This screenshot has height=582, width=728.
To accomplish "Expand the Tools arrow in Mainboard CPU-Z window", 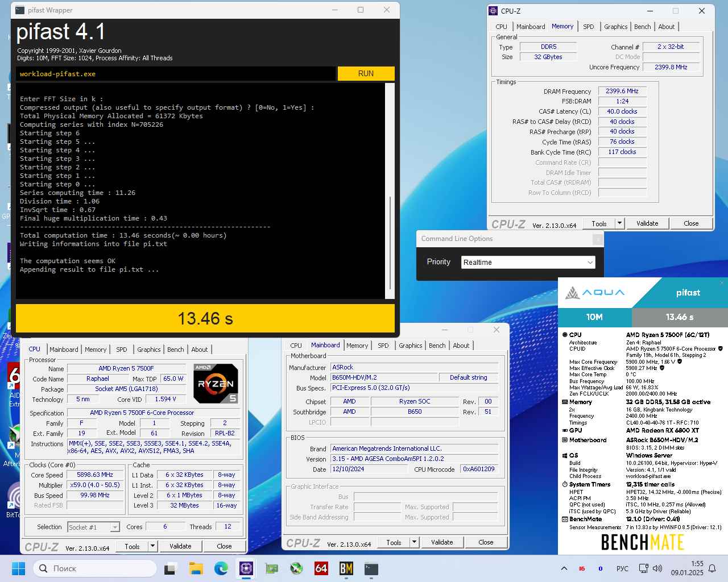I will point(414,542).
